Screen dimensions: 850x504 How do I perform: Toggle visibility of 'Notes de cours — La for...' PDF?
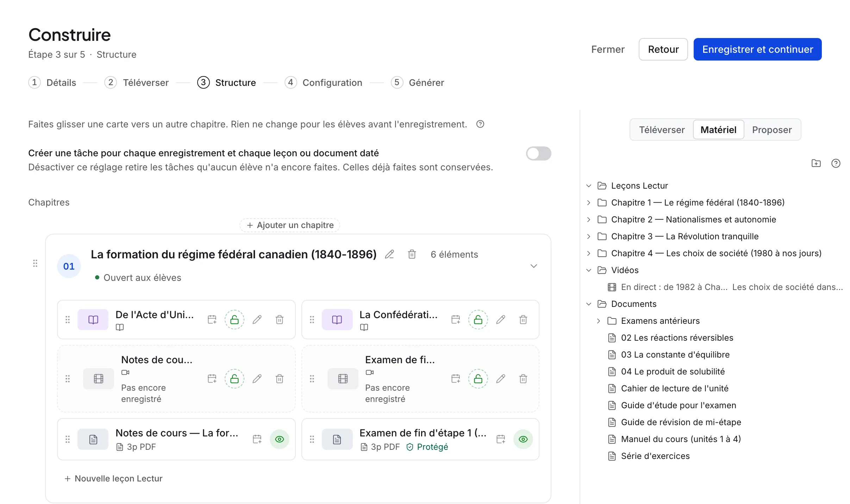point(280,439)
